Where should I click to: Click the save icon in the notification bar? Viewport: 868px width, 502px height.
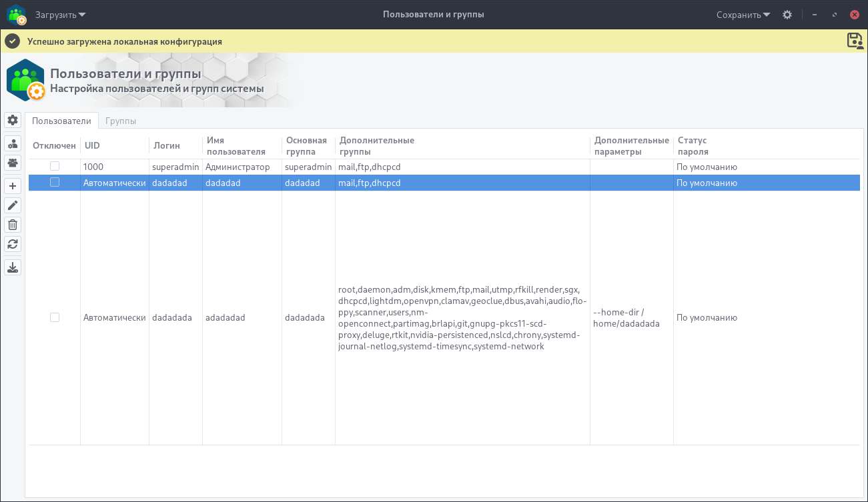[x=855, y=41]
